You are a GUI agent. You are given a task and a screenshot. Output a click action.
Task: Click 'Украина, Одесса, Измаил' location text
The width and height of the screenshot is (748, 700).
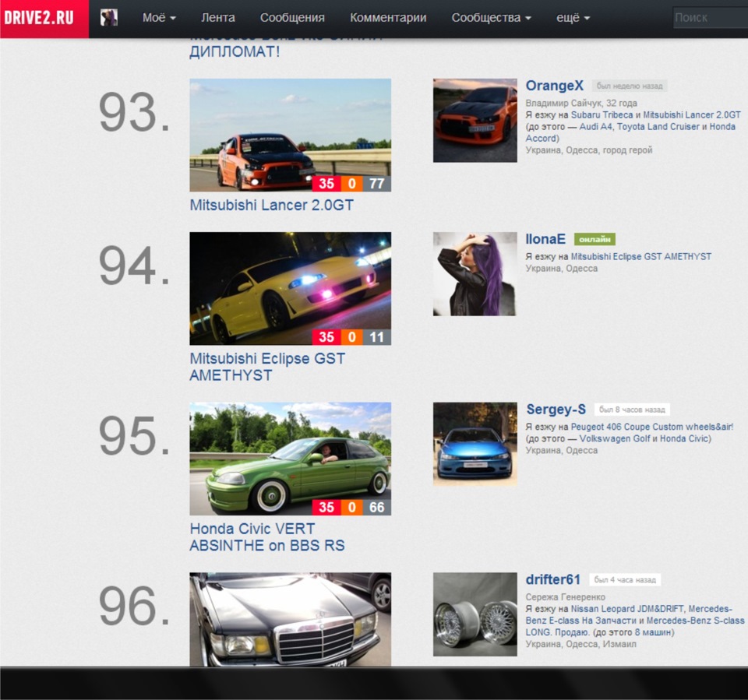[581, 644]
